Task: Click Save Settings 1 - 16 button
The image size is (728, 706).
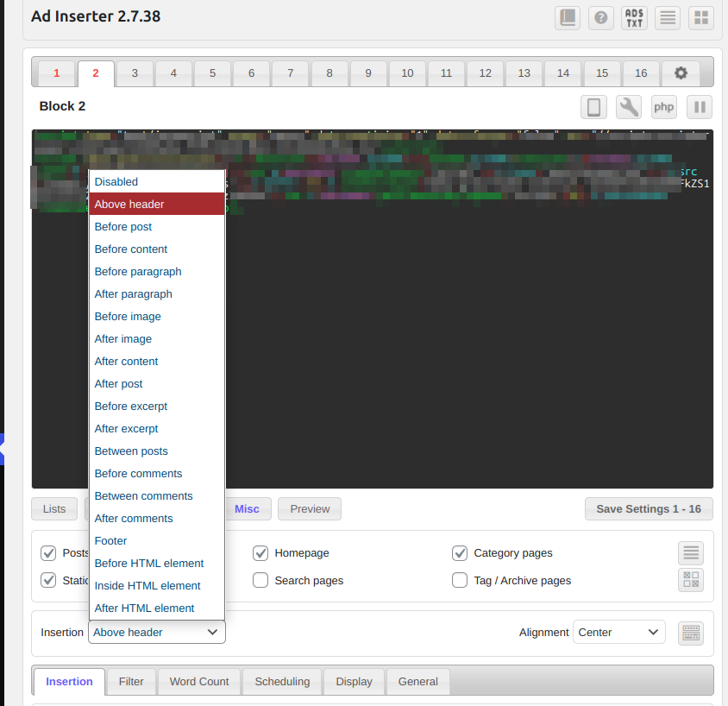Action: tap(649, 509)
